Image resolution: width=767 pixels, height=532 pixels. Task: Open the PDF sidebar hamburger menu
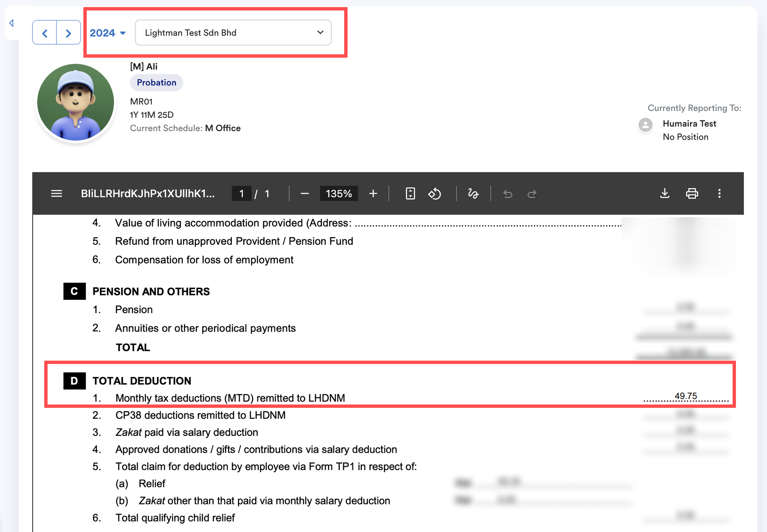[56, 194]
